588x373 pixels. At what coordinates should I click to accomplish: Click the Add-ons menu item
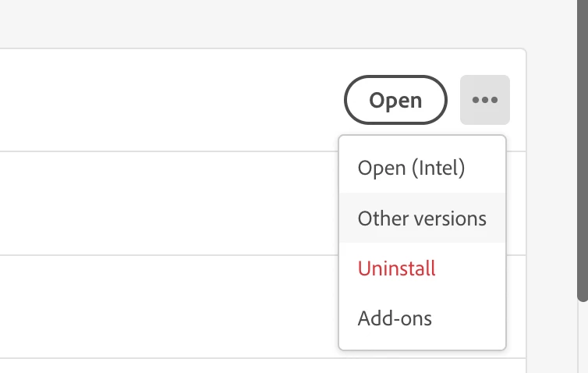pos(395,318)
